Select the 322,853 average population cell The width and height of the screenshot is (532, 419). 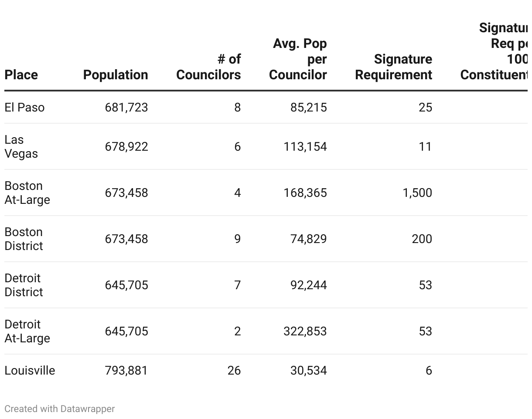click(305, 331)
